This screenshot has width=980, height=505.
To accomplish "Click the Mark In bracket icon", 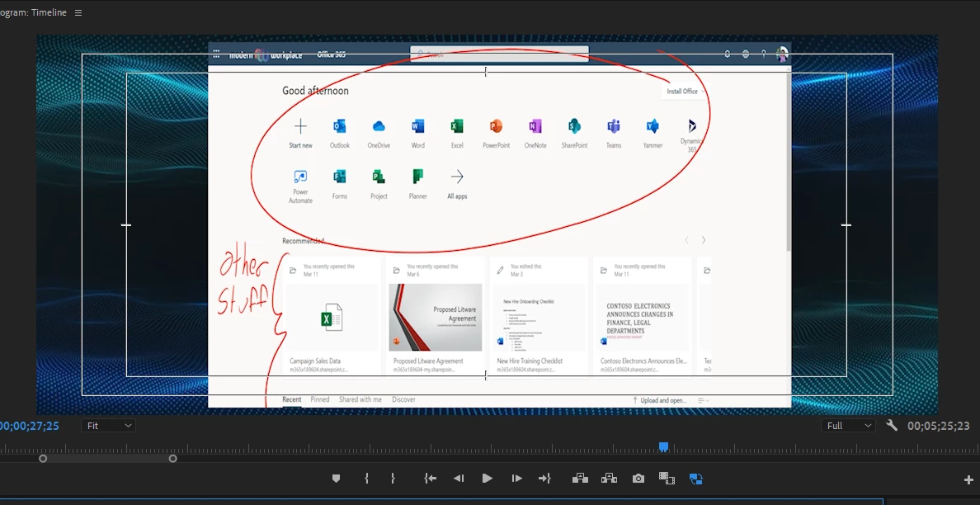I will pos(367,479).
